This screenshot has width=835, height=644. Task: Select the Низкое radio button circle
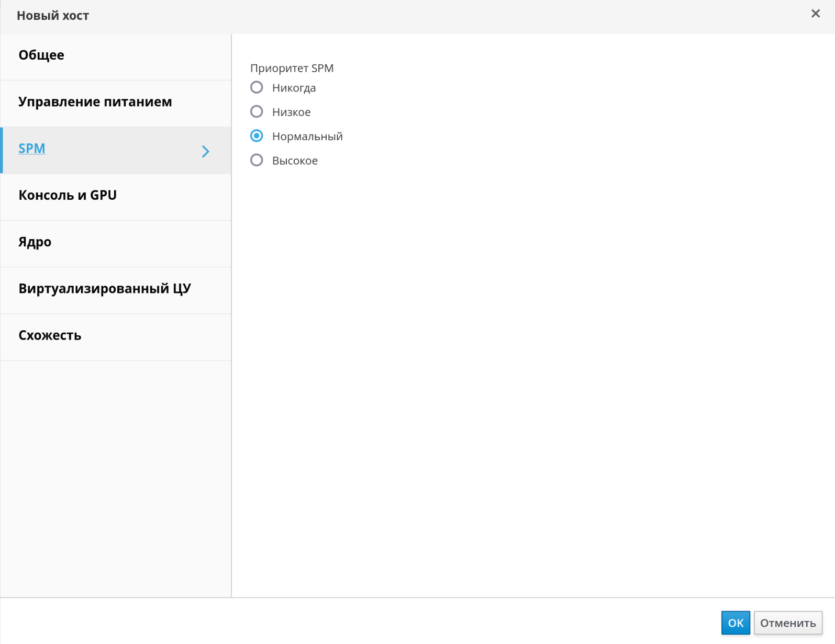[257, 111]
